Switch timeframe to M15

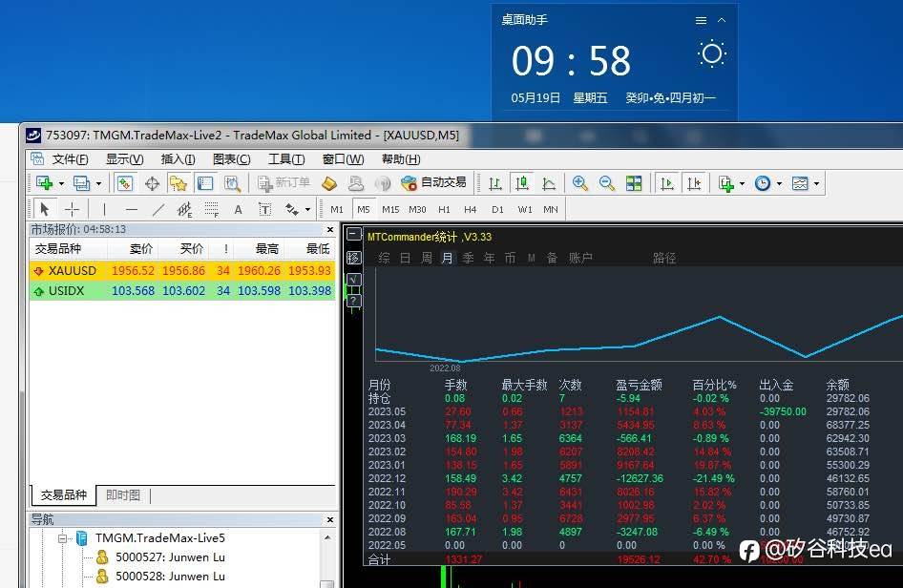(390, 210)
